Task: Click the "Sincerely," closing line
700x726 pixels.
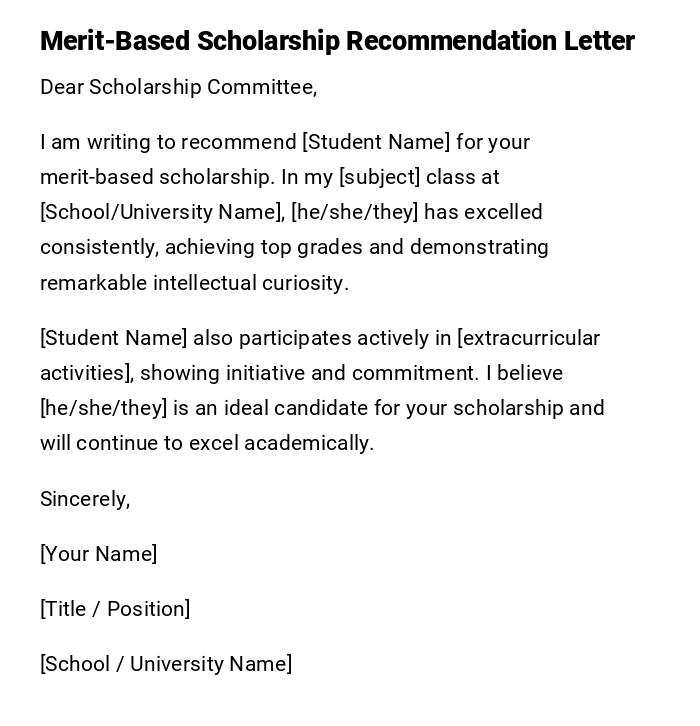Action: click(85, 499)
